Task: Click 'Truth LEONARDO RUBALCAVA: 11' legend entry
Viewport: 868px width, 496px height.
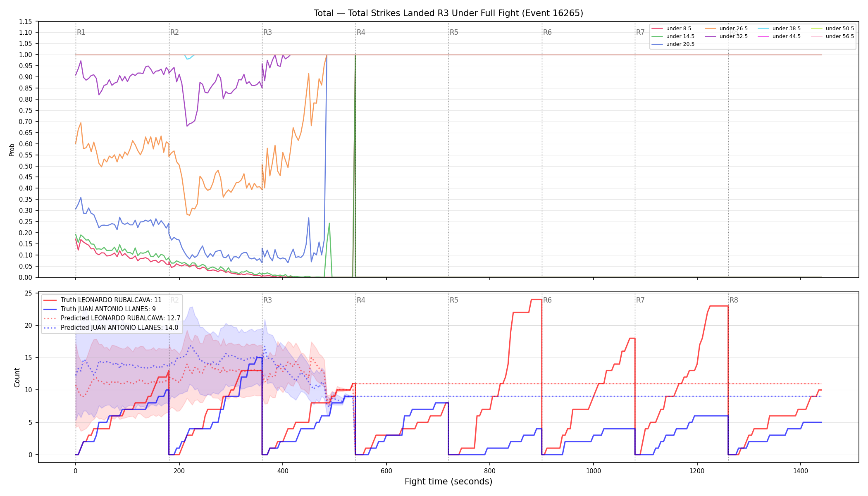Action: [x=103, y=300]
